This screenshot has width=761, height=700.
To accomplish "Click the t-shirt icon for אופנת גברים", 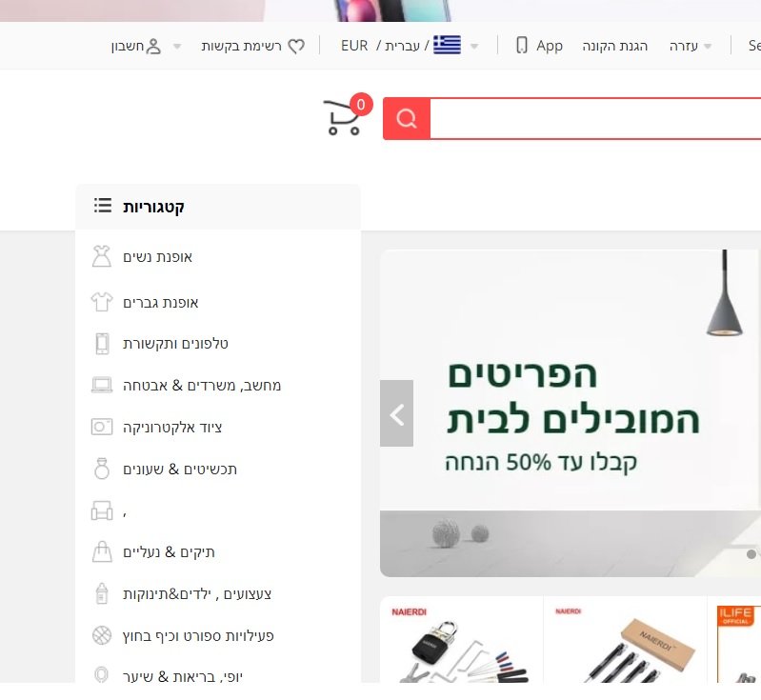I will (101, 302).
